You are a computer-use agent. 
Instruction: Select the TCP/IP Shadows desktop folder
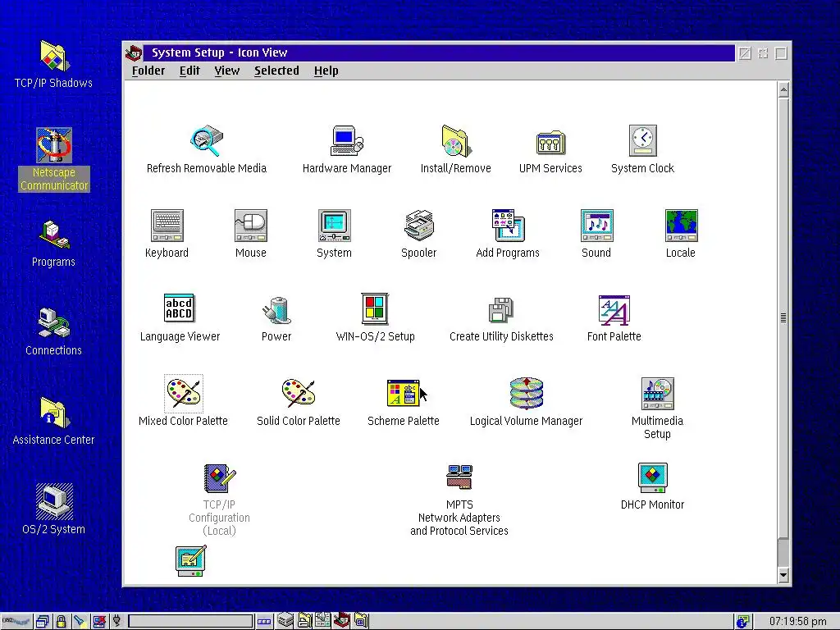coord(53,55)
